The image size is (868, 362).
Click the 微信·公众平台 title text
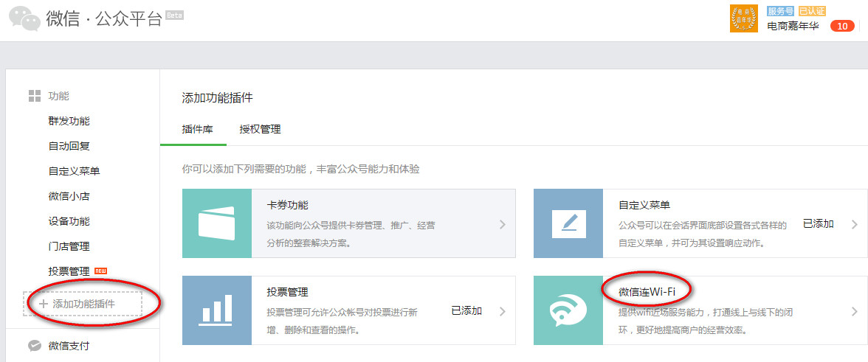(x=104, y=18)
